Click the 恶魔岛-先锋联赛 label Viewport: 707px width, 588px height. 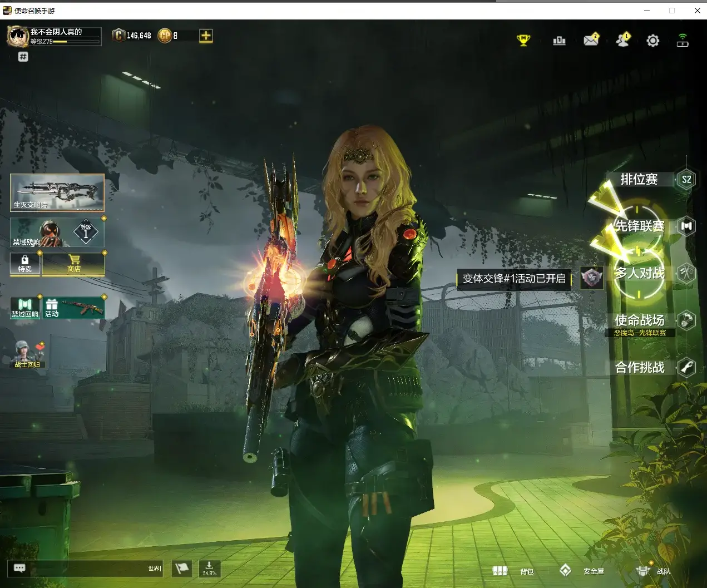point(640,333)
